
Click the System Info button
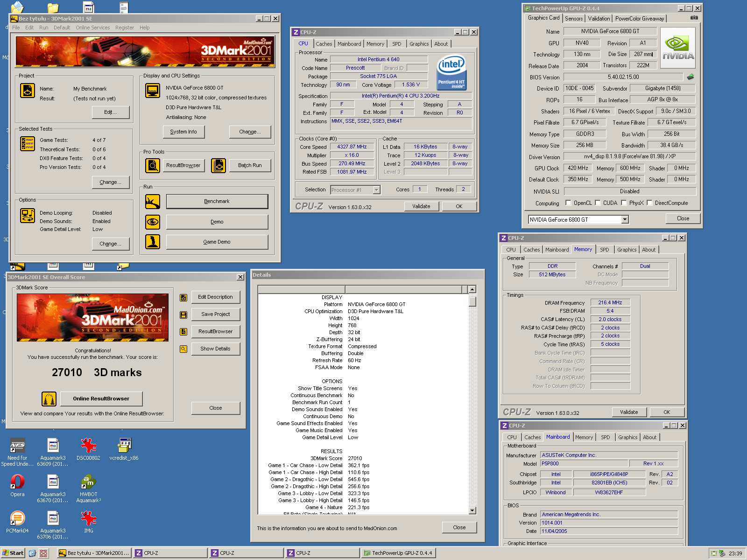pyautogui.click(x=183, y=132)
